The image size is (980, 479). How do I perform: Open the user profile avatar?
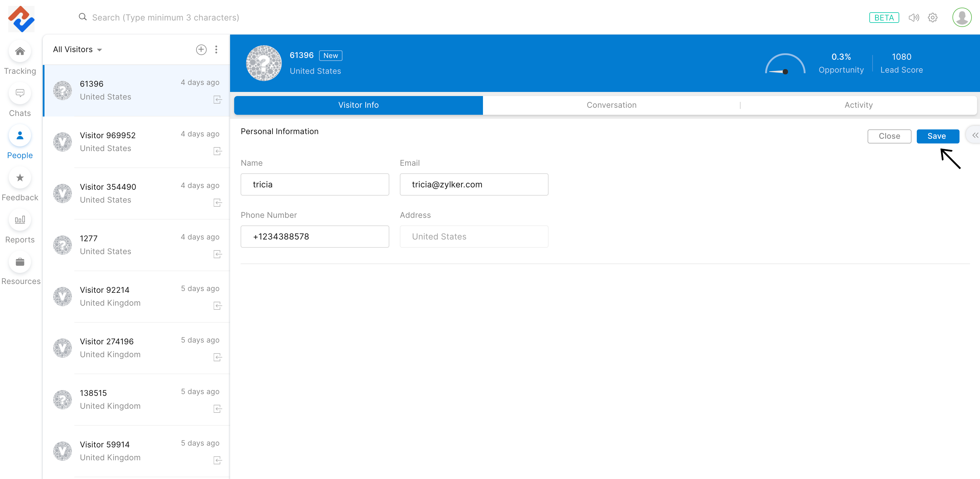point(961,18)
